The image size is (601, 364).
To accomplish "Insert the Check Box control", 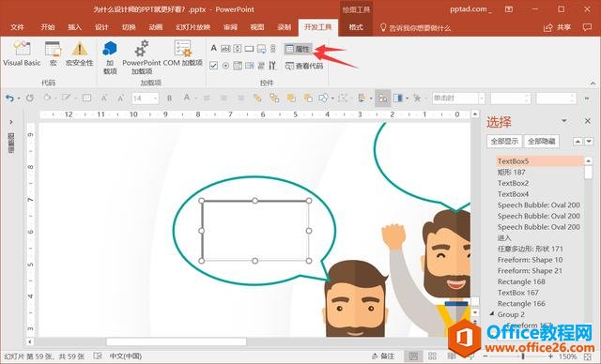I will pyautogui.click(x=214, y=66).
